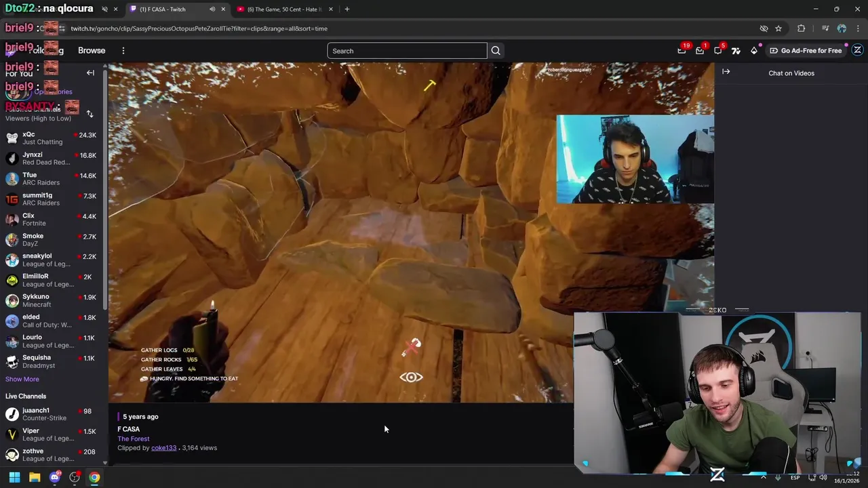Open the Prime loot crown notifications icon

pos(682,51)
